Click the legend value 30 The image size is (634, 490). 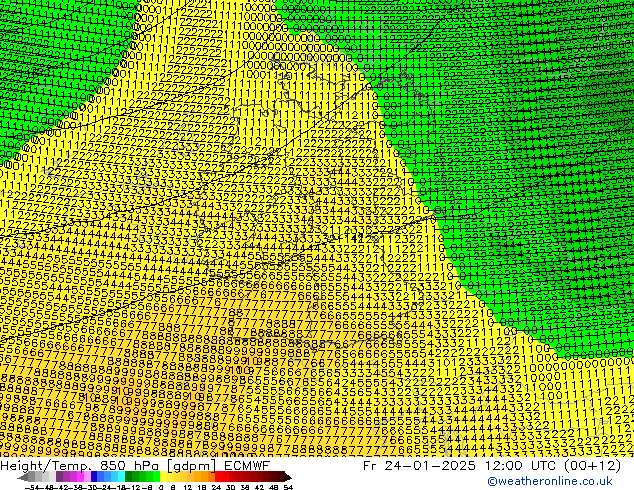[x=230, y=487]
